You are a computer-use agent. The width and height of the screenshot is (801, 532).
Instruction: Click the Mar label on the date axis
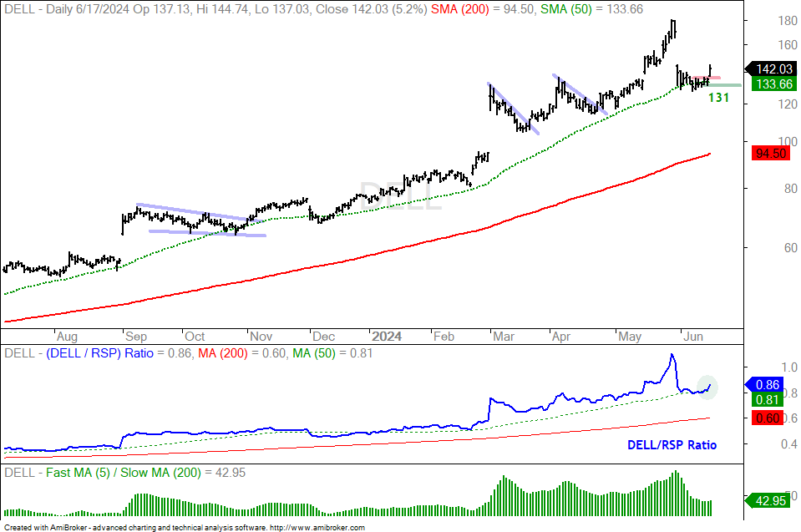(503, 337)
